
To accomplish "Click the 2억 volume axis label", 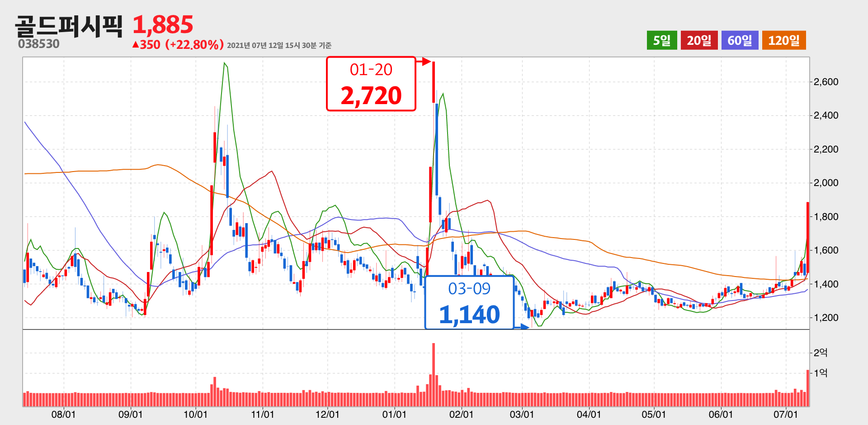I will pyautogui.click(x=821, y=353).
